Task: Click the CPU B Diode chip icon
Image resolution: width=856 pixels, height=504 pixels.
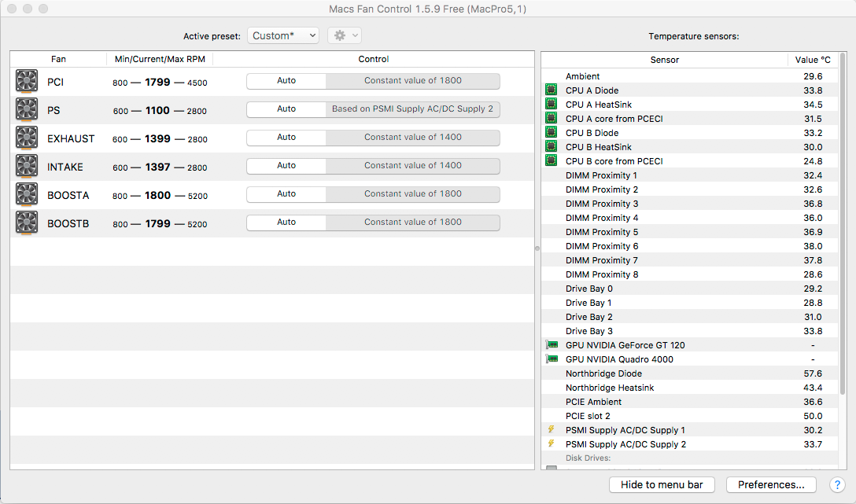Action: [x=552, y=133]
